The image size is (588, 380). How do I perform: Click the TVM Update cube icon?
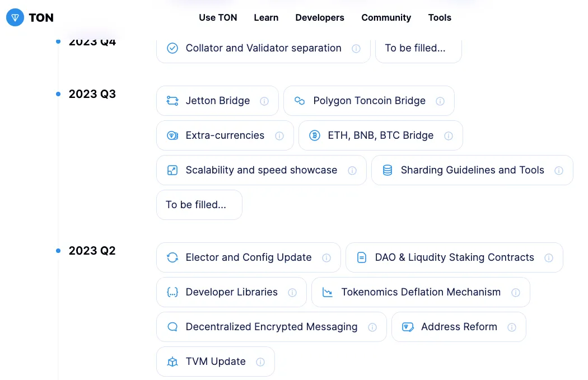point(172,362)
